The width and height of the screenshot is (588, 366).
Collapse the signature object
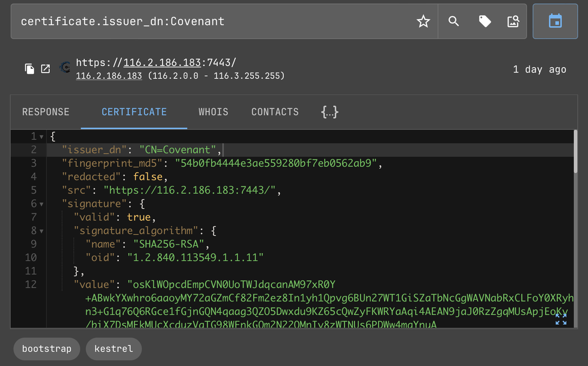coord(41,203)
